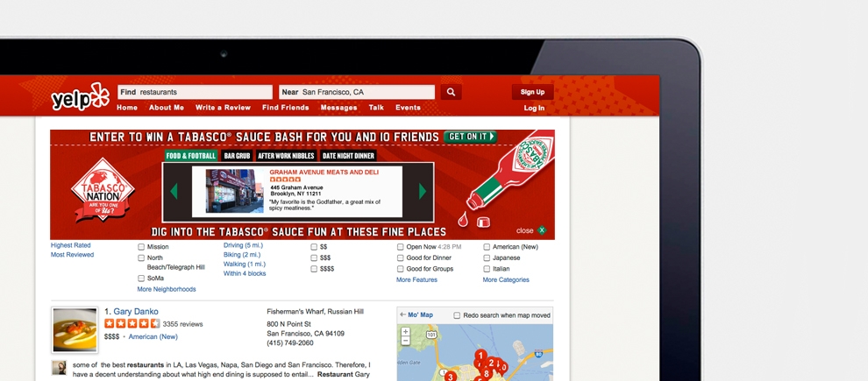The image size is (868, 381).
Task: Click the Log In link
Action: click(534, 109)
